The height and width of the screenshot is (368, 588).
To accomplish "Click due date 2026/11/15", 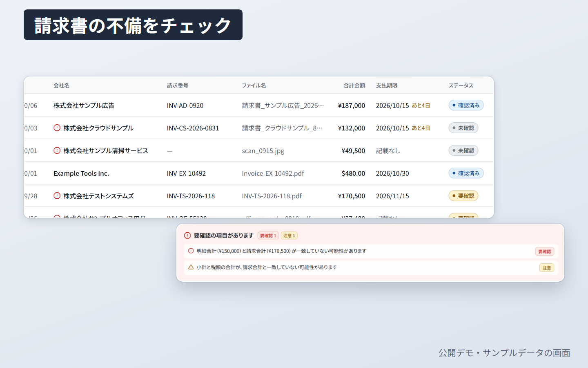I will coord(392,196).
